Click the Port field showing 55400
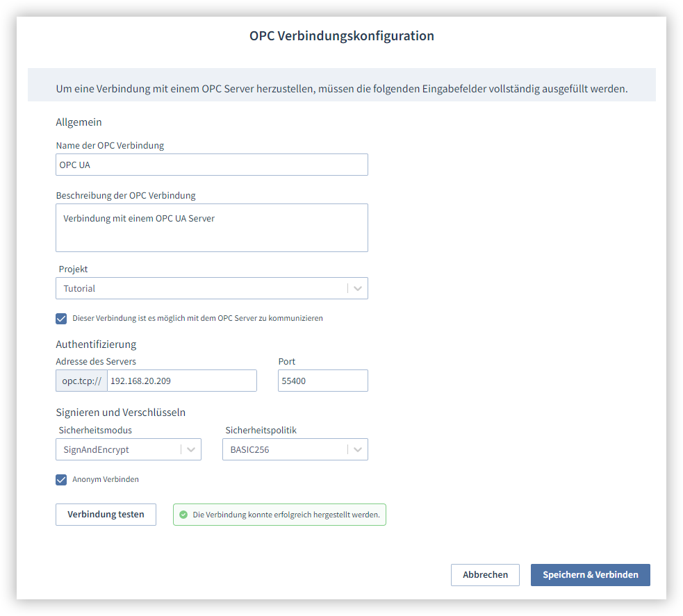This screenshot has width=683, height=616. coord(322,381)
